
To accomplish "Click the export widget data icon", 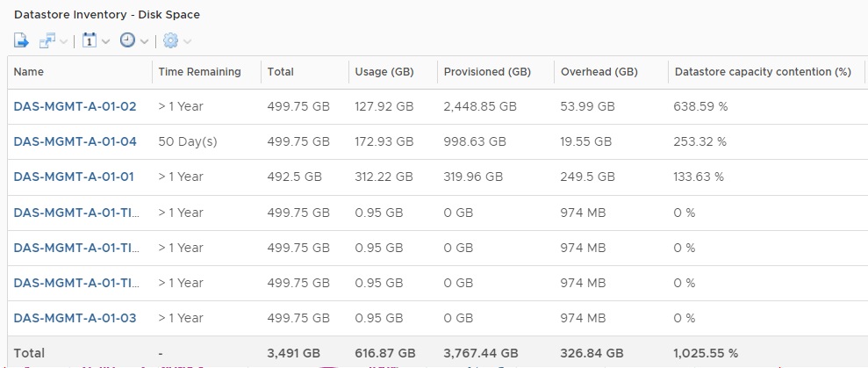I will (21, 40).
